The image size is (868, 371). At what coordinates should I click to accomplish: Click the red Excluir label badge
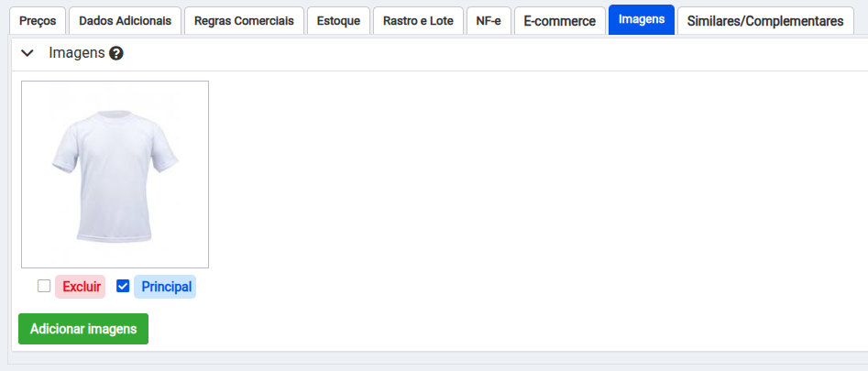[81, 287]
